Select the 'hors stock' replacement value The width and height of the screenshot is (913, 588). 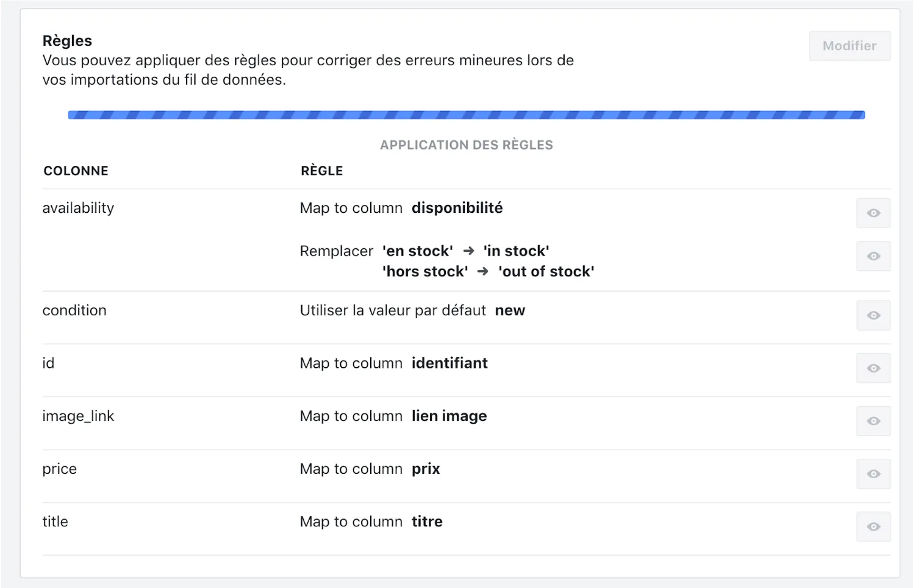coord(425,271)
